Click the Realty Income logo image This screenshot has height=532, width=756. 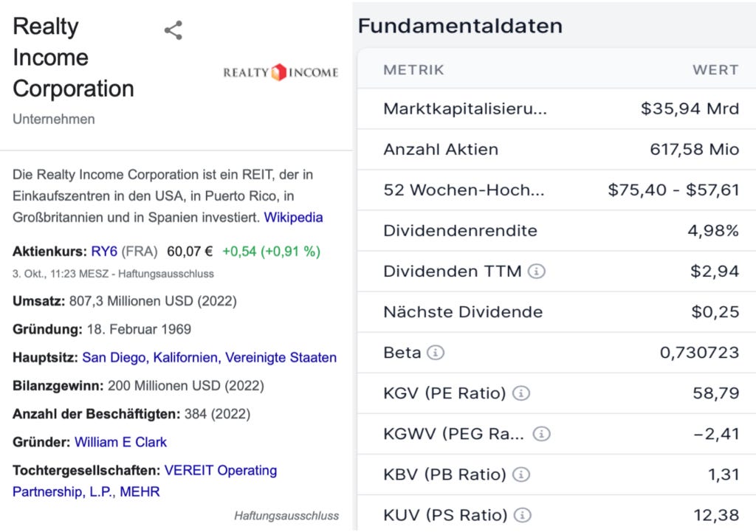[x=281, y=72]
